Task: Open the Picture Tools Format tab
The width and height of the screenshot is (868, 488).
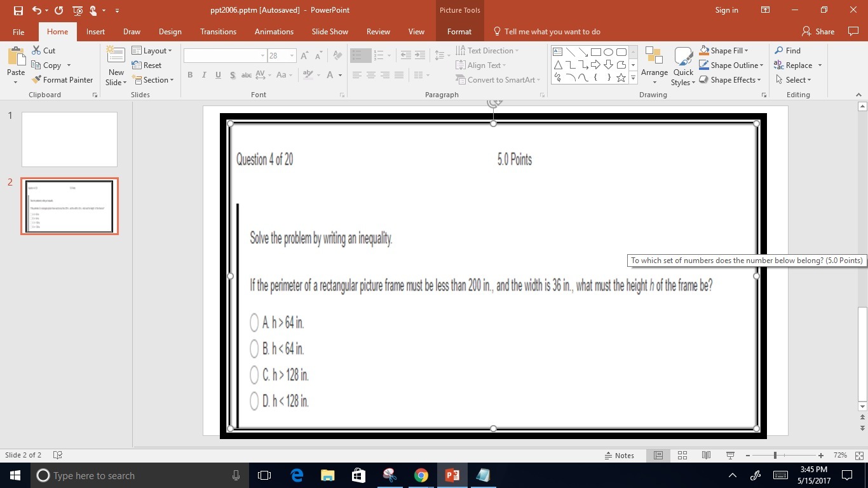Action: (x=459, y=31)
